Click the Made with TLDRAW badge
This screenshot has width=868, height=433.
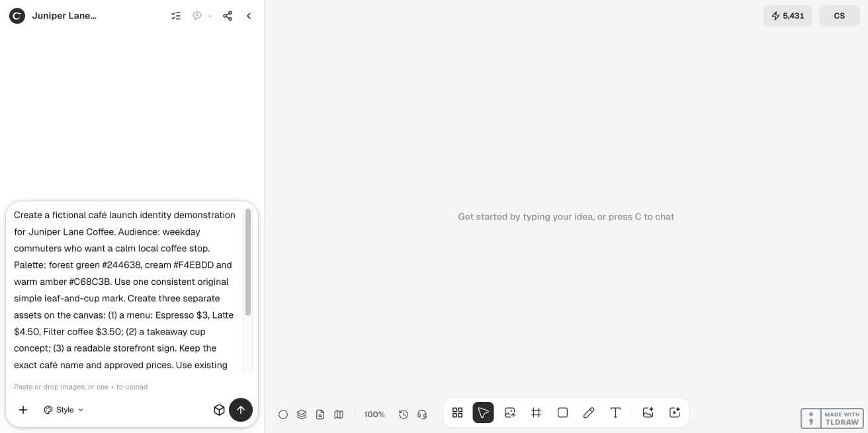[x=832, y=418]
